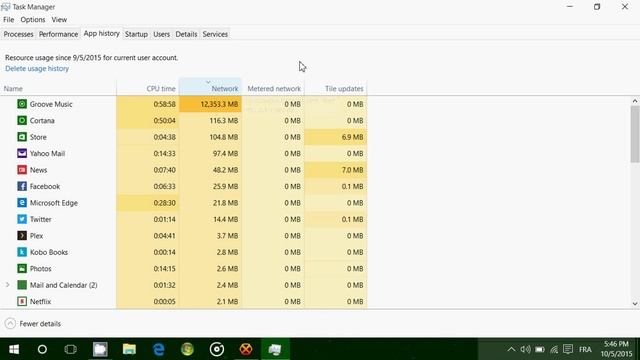The height and width of the screenshot is (360, 640).
Task: Click the Delete usage history link
Action: pos(37,69)
